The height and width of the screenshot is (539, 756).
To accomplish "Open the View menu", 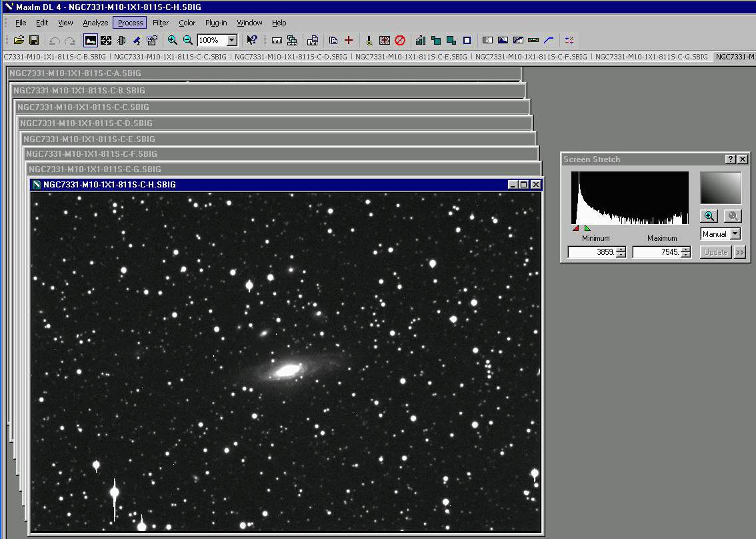I will [x=65, y=23].
